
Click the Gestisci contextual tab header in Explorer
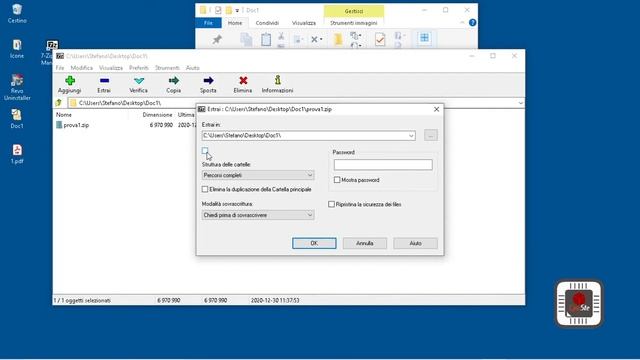tap(353, 11)
